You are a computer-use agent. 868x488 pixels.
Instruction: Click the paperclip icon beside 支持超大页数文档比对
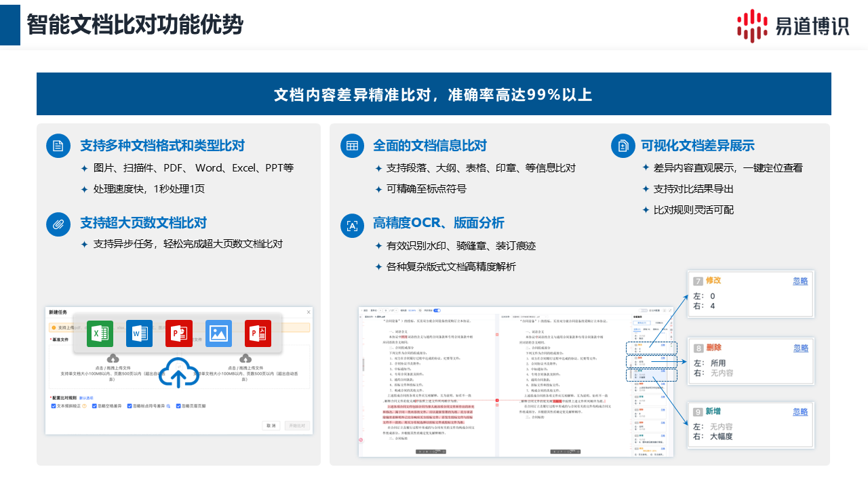tap(58, 223)
